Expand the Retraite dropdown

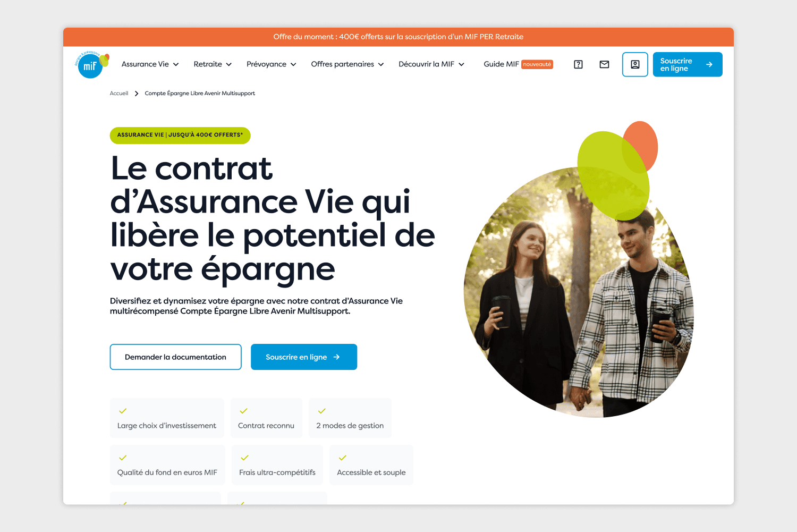[x=213, y=64]
